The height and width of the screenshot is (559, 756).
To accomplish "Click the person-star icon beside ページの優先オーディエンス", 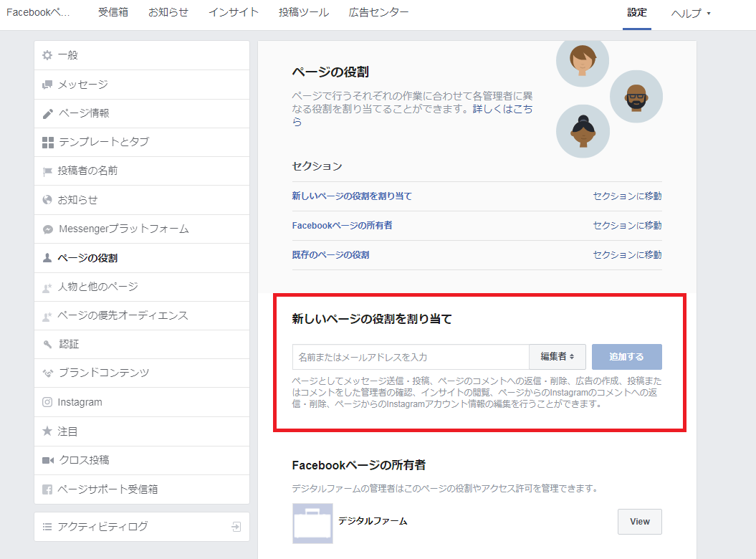I will point(47,316).
